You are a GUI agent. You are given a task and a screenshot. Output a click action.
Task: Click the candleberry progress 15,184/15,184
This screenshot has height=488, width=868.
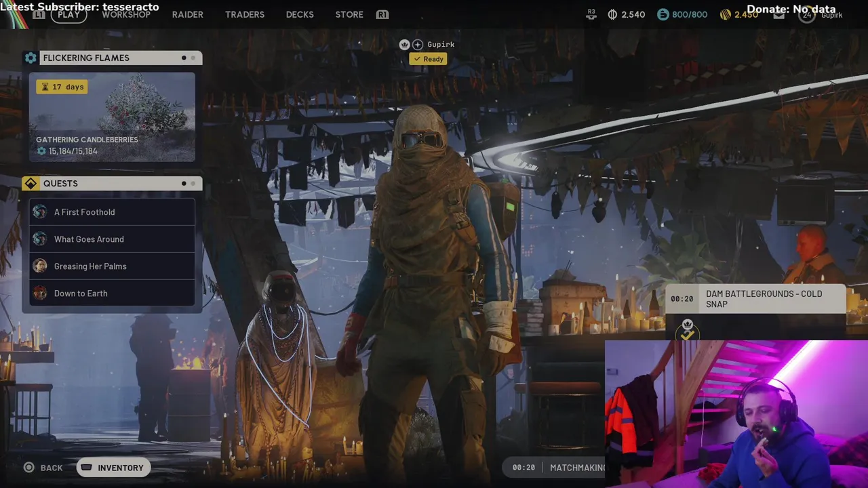pyautogui.click(x=67, y=151)
